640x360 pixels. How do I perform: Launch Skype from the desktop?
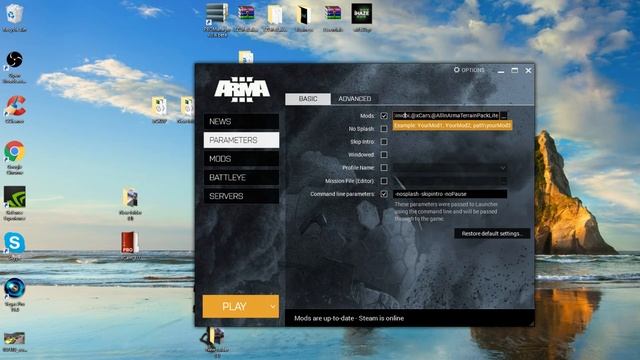pos(15,243)
